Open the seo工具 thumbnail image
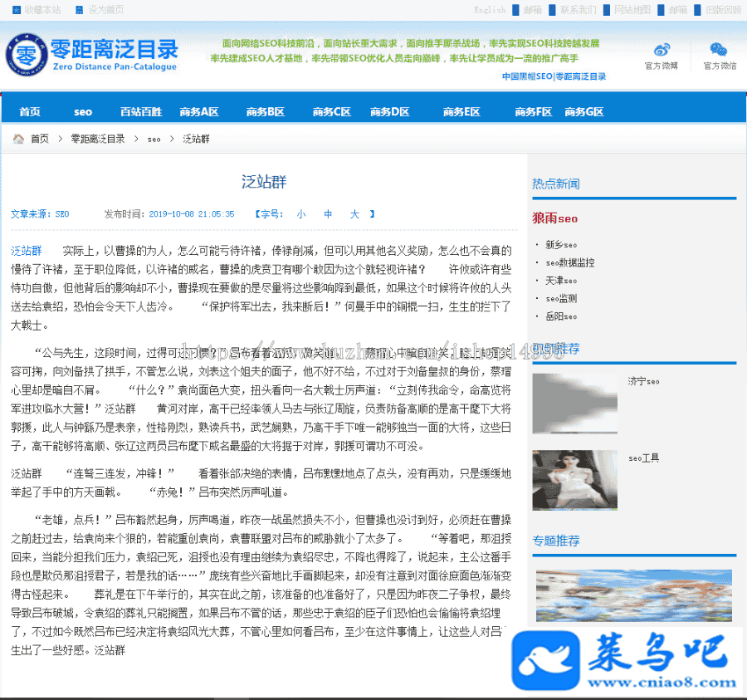This screenshot has height=700, width=747. coord(574,480)
